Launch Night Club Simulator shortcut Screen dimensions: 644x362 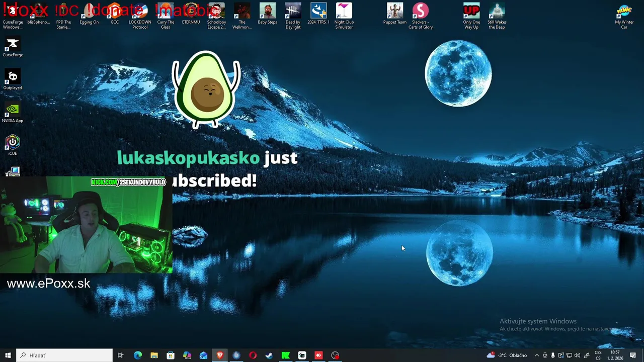(x=344, y=16)
